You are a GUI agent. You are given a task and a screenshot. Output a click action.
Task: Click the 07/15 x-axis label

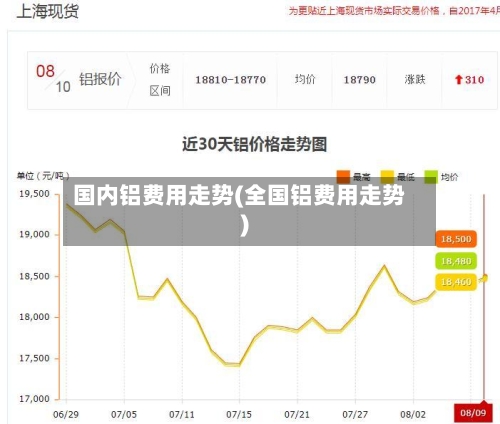click(x=239, y=415)
